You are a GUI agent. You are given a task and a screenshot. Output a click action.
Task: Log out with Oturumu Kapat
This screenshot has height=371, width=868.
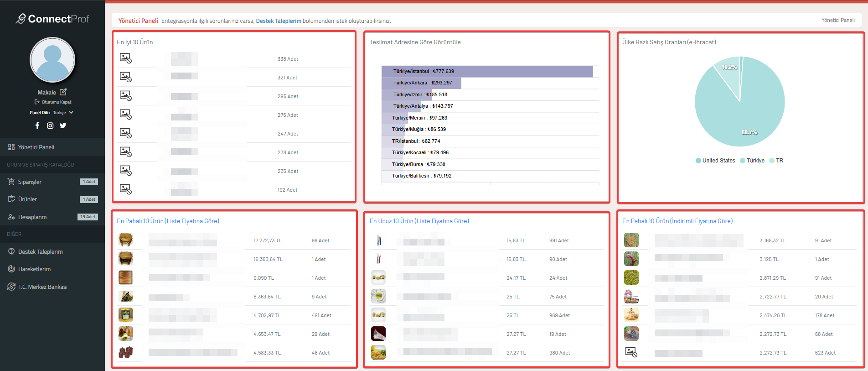point(53,102)
